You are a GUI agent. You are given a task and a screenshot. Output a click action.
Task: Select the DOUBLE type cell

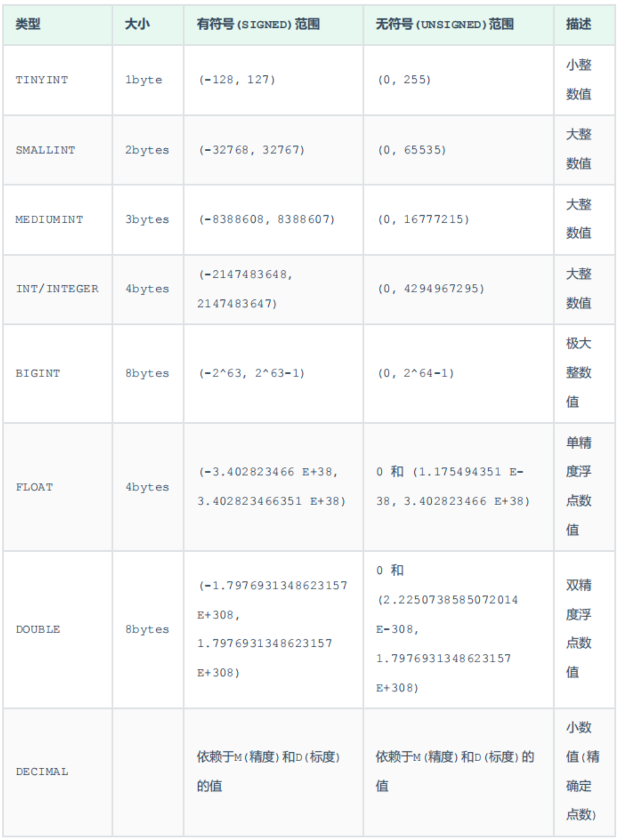click(37, 630)
